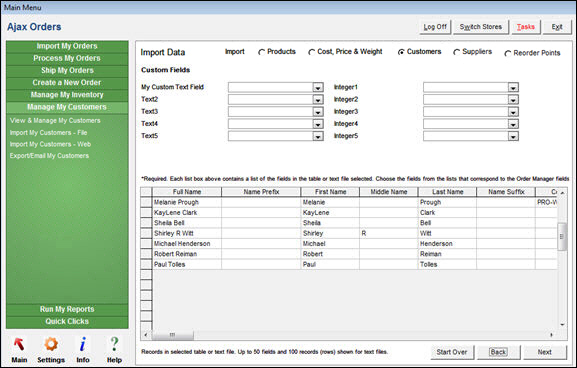This screenshot has width=577, height=368.
Task: Open the green Help question mark icon
Action: 114,344
